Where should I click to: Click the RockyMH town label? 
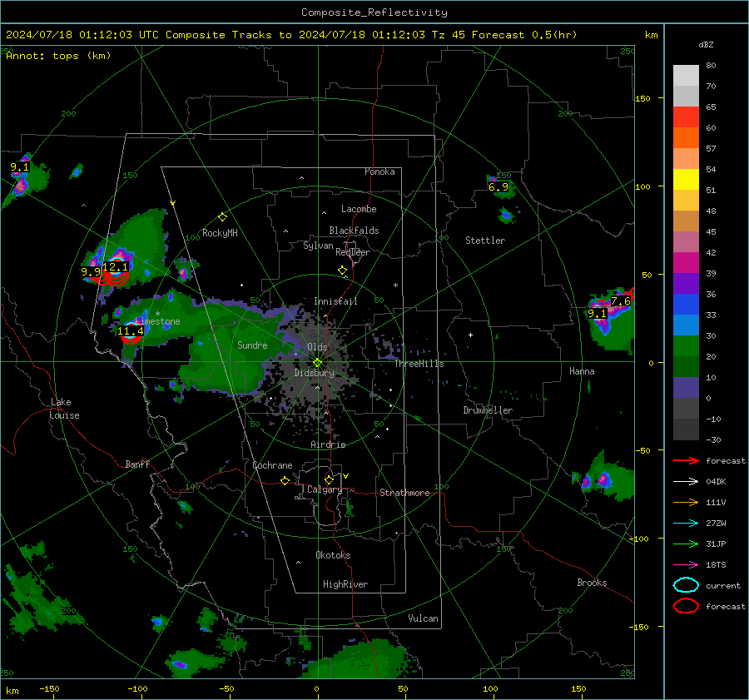[220, 233]
